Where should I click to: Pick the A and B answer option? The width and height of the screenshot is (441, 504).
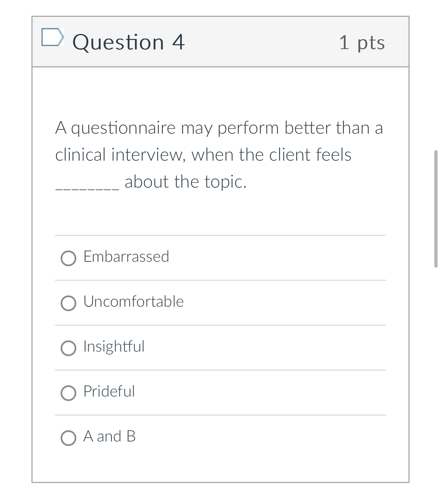point(68,437)
